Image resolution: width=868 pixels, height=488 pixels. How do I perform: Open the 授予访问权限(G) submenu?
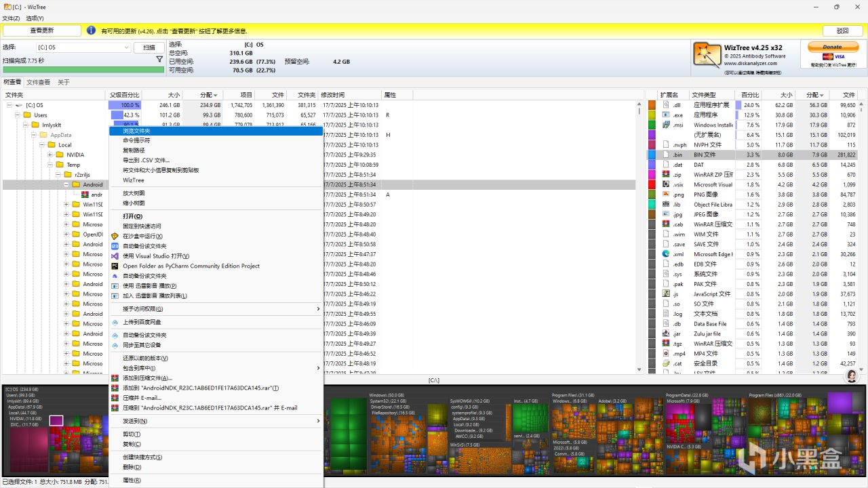(x=216, y=309)
